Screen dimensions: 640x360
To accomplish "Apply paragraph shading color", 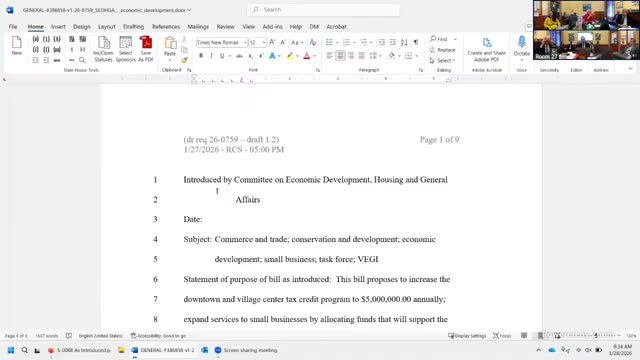I will (x=391, y=56).
